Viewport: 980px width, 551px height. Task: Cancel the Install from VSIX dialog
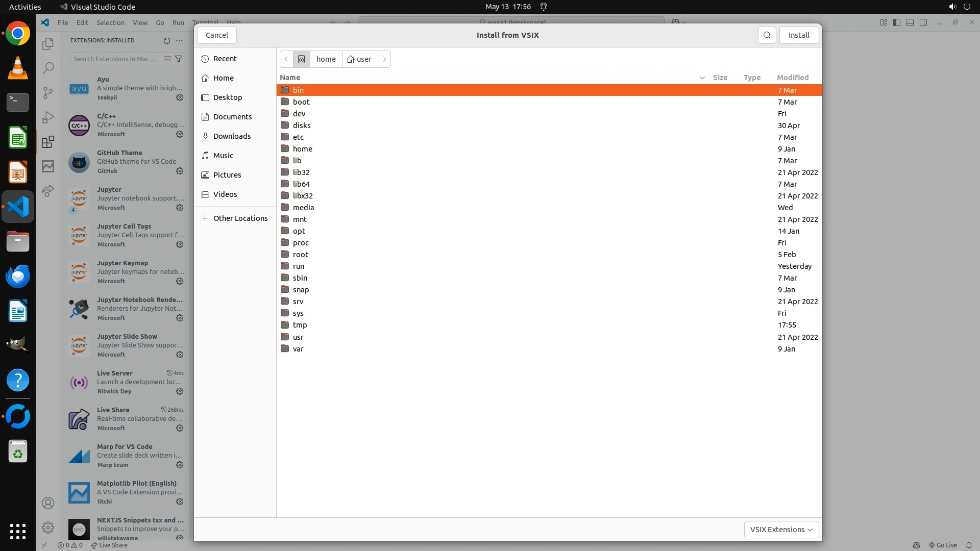216,35
